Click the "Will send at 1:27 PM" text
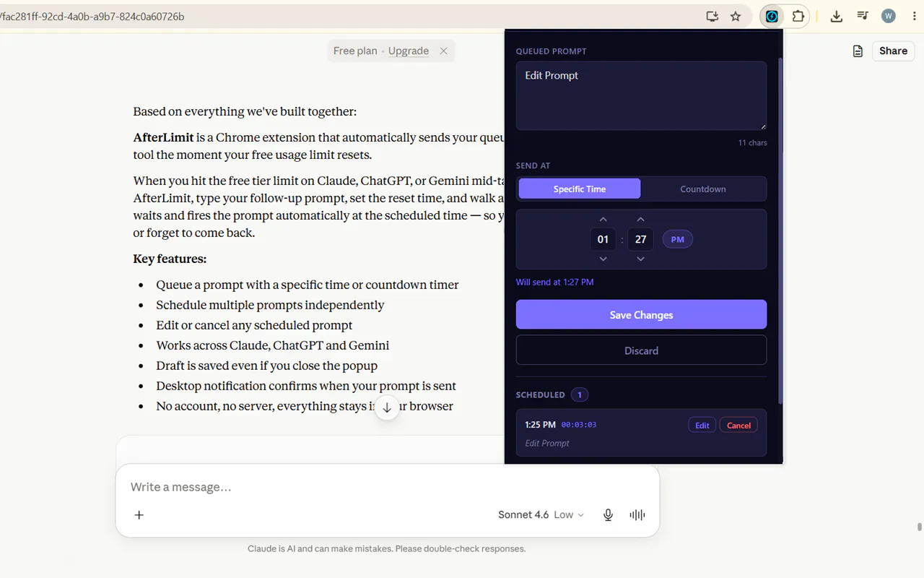The width and height of the screenshot is (924, 578). pos(555,282)
